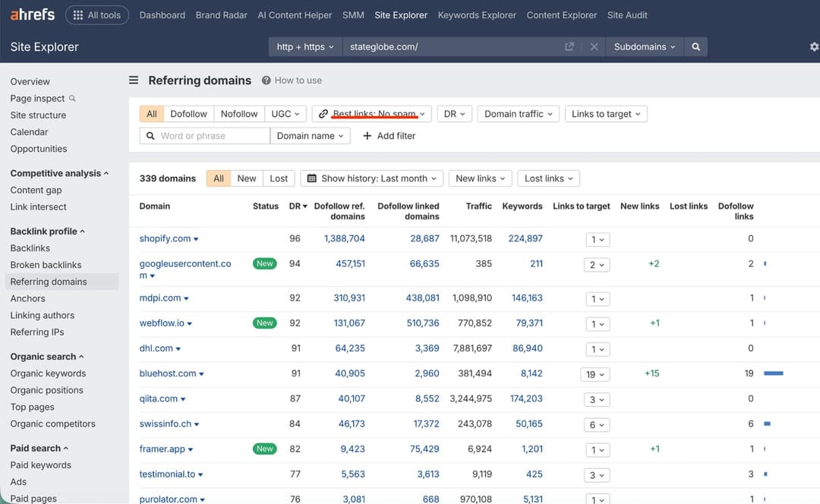Click the framer.app New status badge
The height and width of the screenshot is (504, 820).
tap(265, 449)
